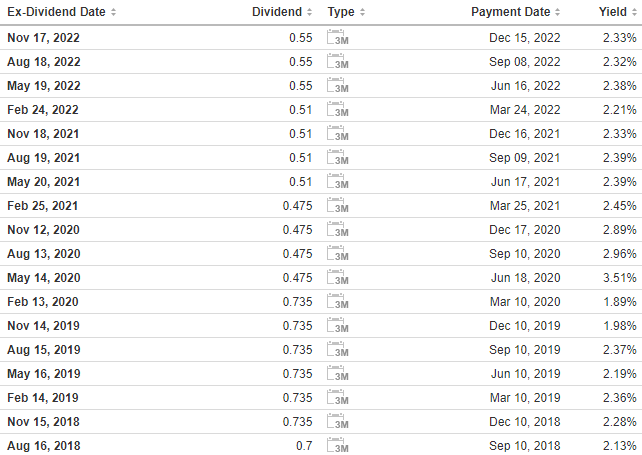642x455 pixels.
Task: Click the 3M type icon for Nov 12, 2020
Action: 338,229
